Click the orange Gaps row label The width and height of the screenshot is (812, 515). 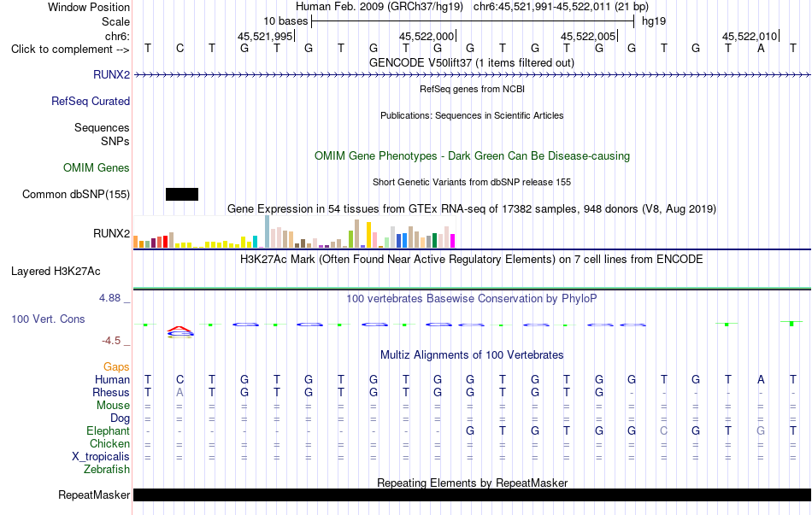(116, 366)
